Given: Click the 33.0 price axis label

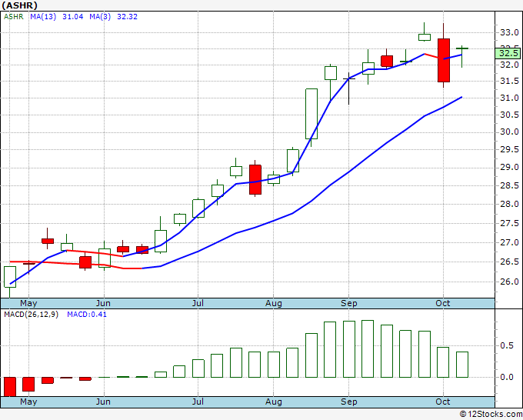Looking at the screenshot, I should click(509, 33).
